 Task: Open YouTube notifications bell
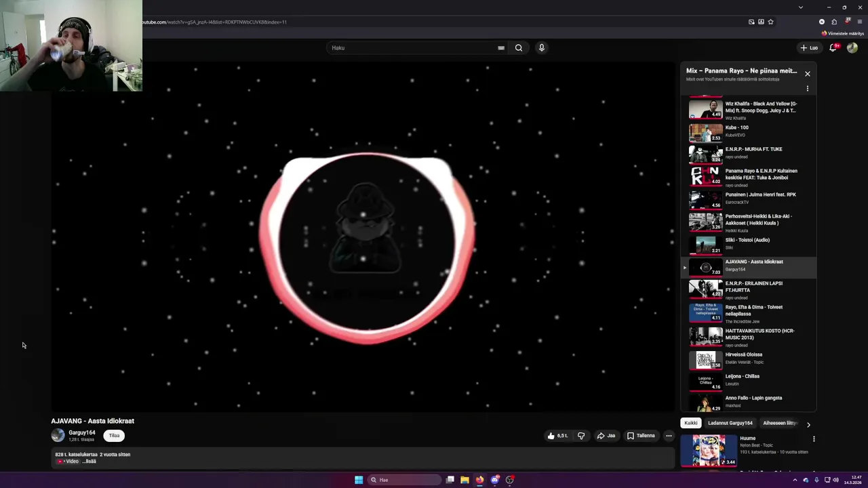pyautogui.click(x=833, y=47)
